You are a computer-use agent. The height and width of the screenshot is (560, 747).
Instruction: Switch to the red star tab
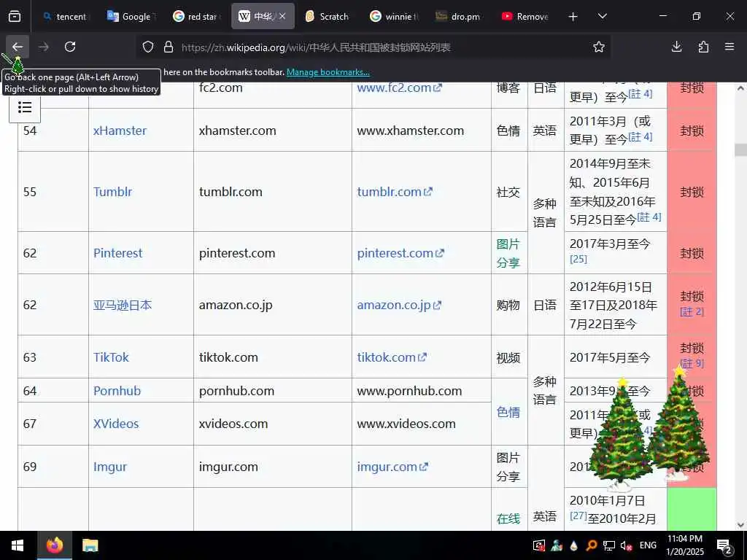197,17
